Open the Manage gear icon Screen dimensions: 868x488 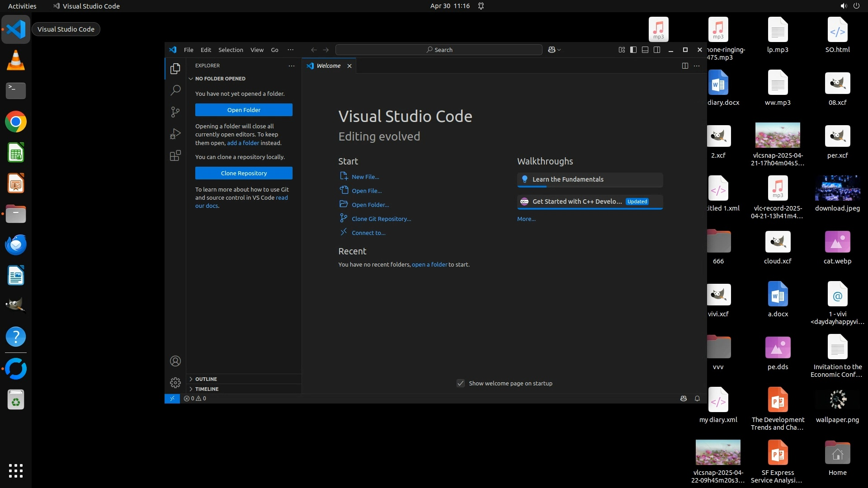(x=175, y=383)
